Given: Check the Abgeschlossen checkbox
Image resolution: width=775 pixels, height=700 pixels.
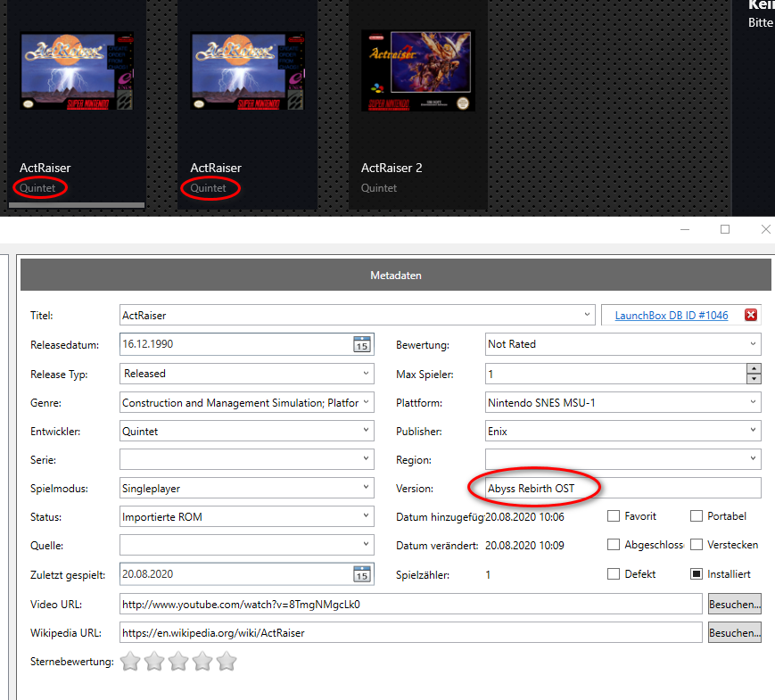Looking at the screenshot, I should click(614, 545).
